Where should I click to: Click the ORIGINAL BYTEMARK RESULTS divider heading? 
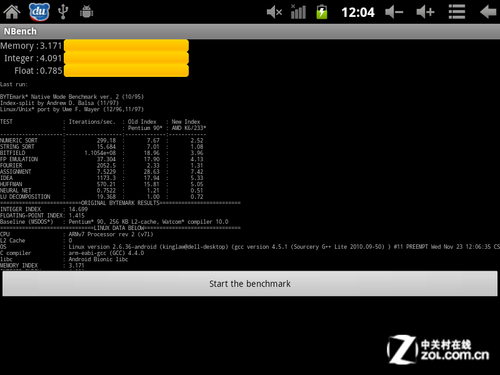pyautogui.click(x=120, y=203)
